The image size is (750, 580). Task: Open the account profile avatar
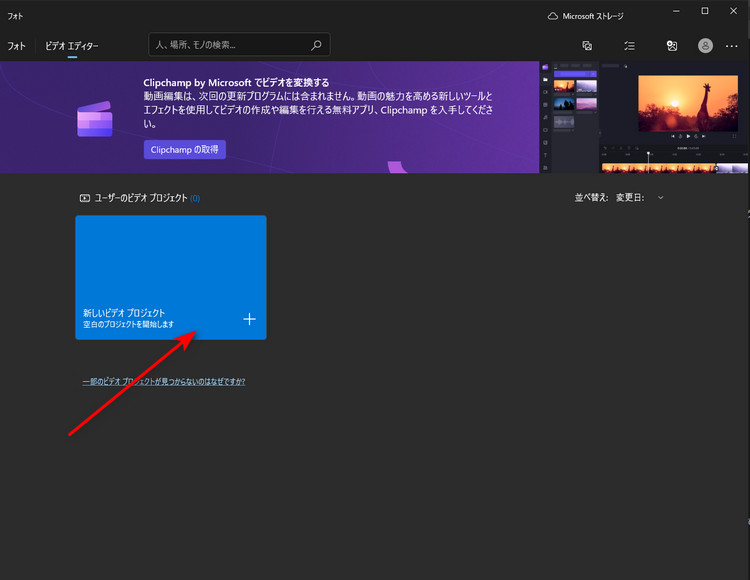coord(705,45)
